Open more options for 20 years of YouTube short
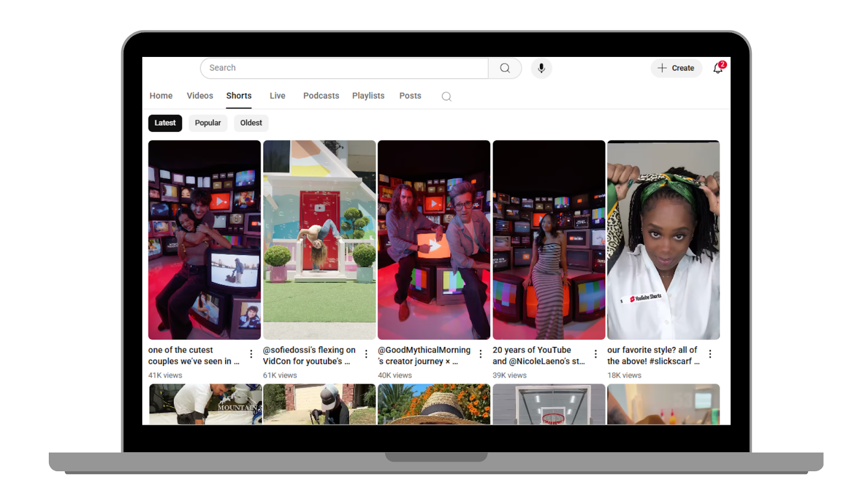 point(596,354)
